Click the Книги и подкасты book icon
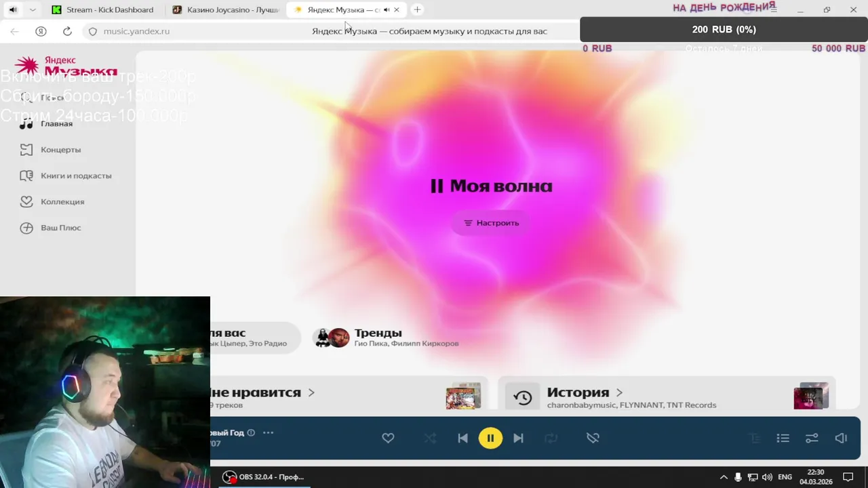Screen dimensions: 868x488 pos(26,176)
